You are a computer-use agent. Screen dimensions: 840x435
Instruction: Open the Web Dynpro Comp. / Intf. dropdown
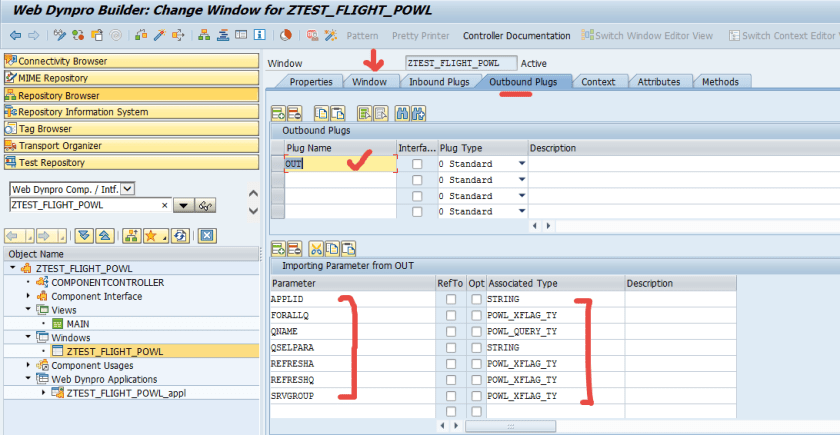[127, 188]
